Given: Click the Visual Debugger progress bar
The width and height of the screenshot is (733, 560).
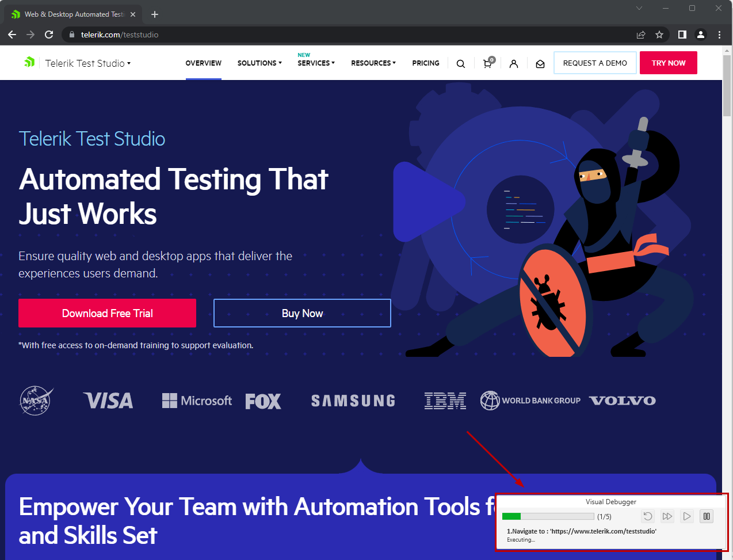Looking at the screenshot, I should pyautogui.click(x=548, y=516).
